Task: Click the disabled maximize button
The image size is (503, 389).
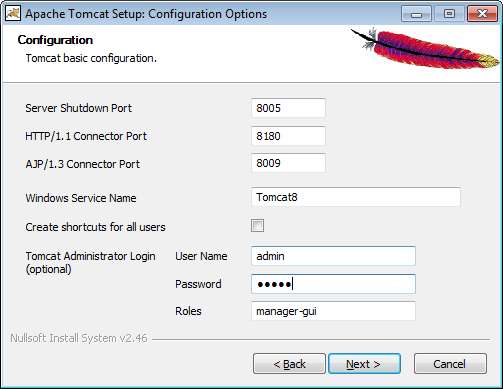Action: tap(449, 14)
